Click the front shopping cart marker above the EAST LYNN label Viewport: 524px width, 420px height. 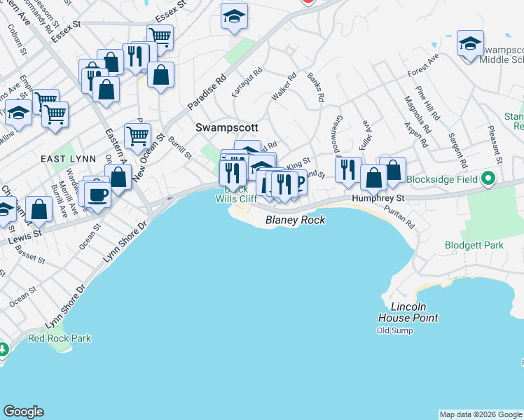point(55,115)
